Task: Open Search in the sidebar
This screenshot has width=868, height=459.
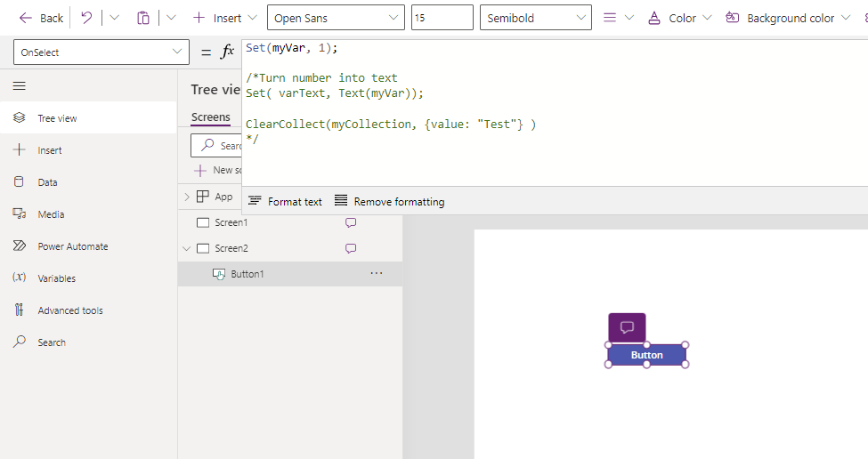Action: [x=88, y=342]
